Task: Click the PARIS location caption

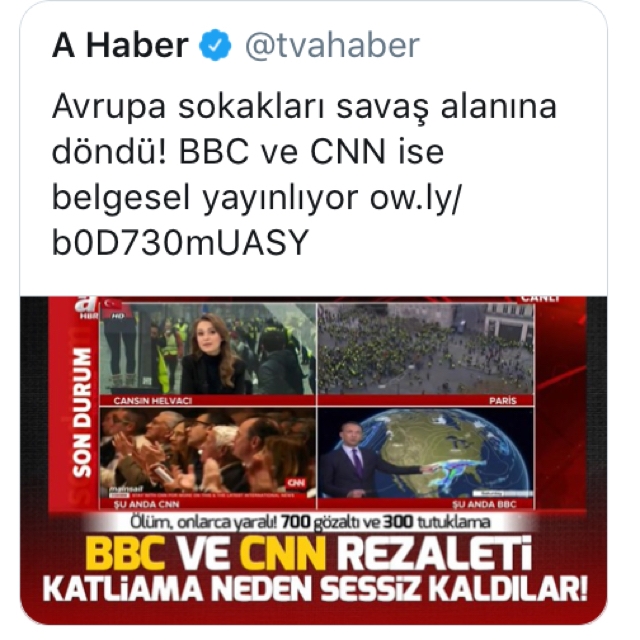Action: (503, 401)
